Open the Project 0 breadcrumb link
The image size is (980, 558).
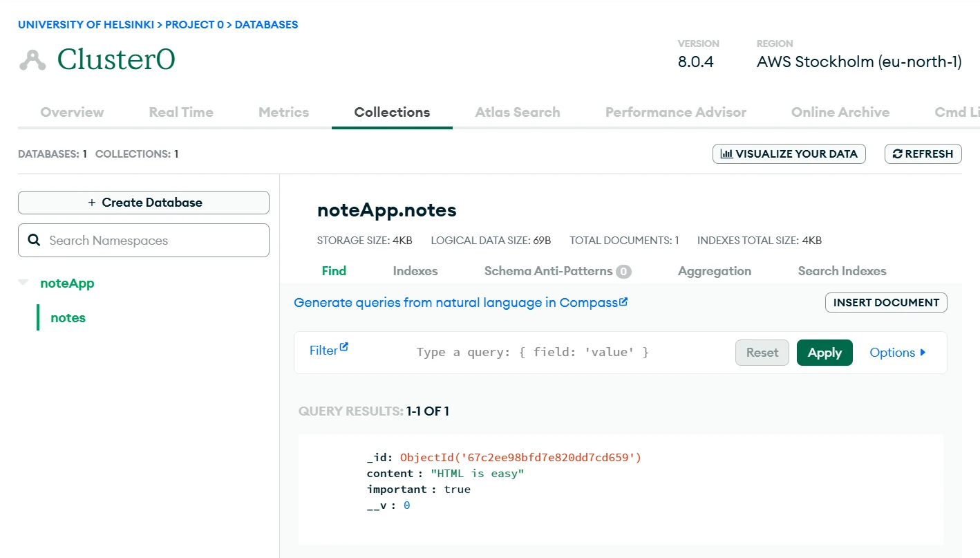[x=194, y=24]
